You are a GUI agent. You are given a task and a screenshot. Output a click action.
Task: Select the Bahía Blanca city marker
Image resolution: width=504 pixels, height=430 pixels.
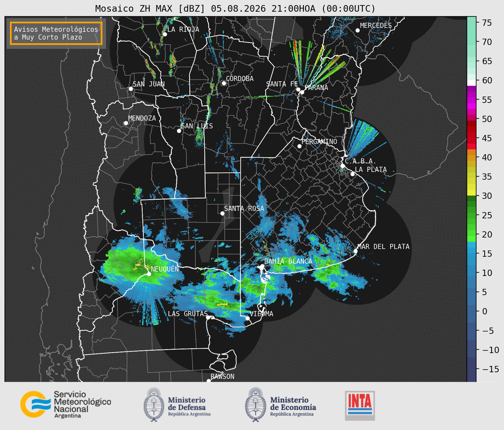(x=262, y=266)
